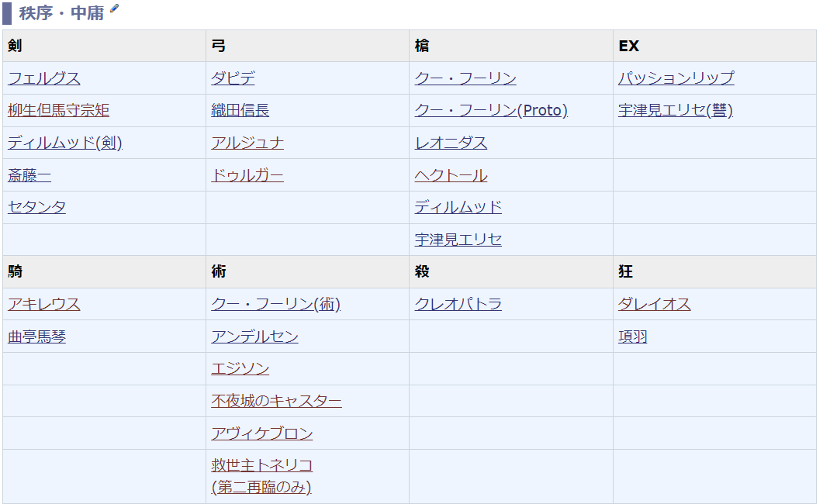823x504 pixels.
Task: Go to the 斎藤一 page link
Action: click(29, 176)
